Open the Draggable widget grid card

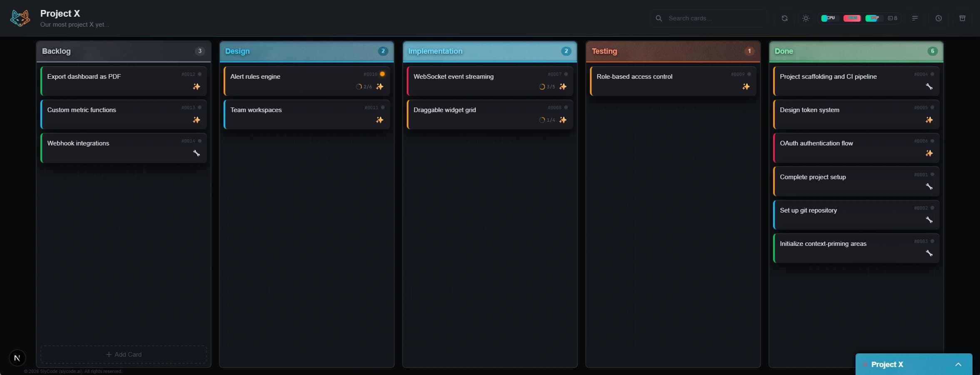click(x=490, y=115)
